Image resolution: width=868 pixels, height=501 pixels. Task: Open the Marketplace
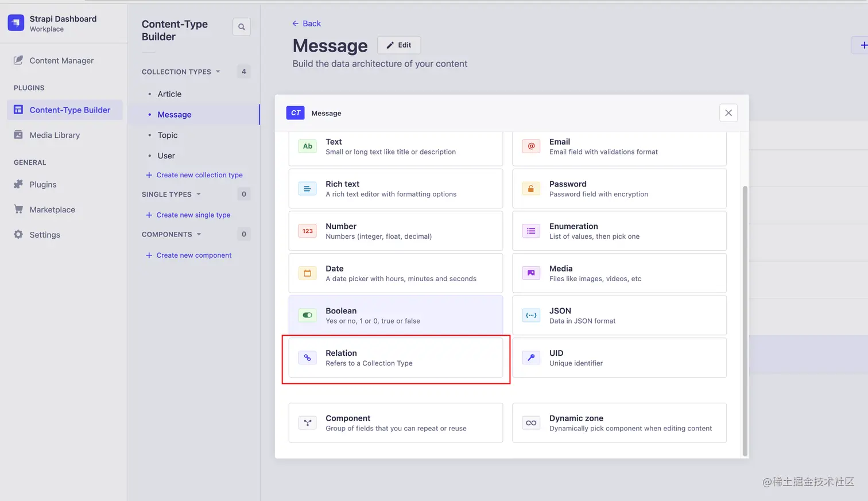[x=52, y=209]
